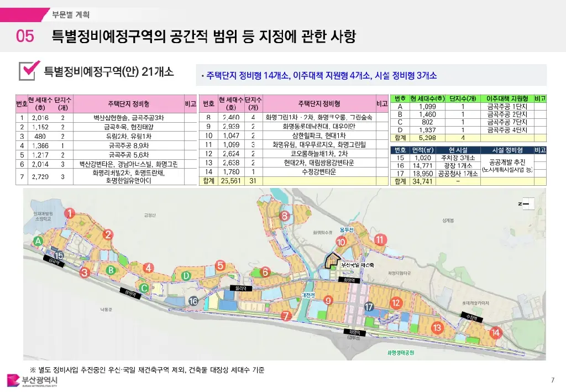Select red map marker 11
Image resolution: width=566 pixels, height=392 pixels.
pyautogui.click(x=380, y=239)
